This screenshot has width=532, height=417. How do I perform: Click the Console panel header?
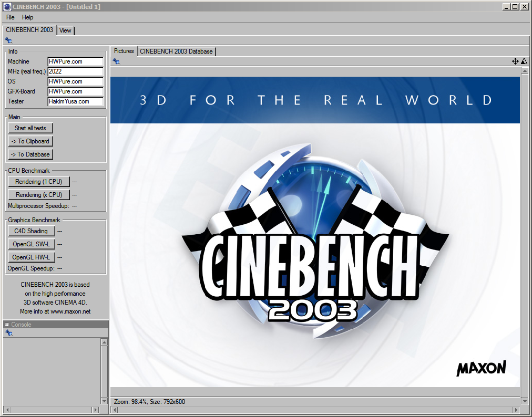(56, 325)
